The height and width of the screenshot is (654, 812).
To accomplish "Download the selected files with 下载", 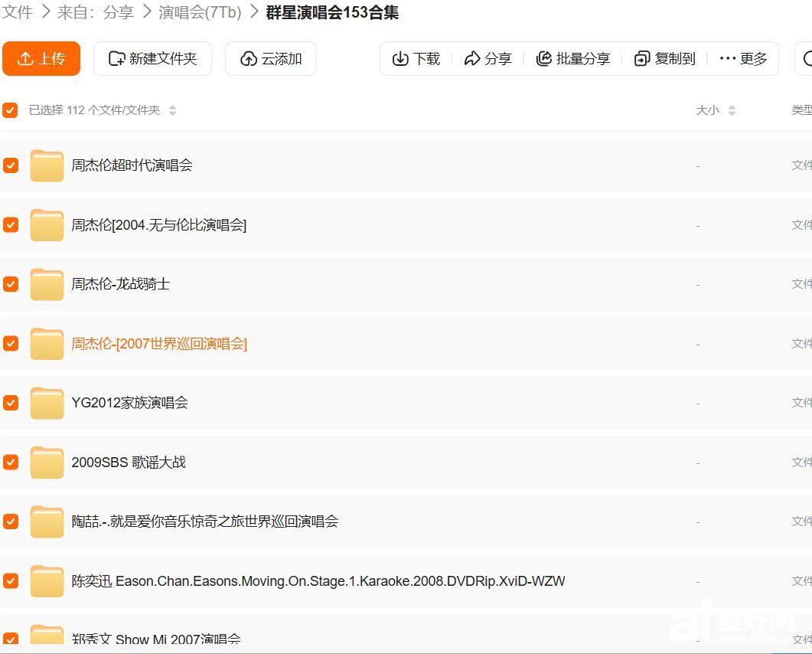I will click(x=416, y=58).
